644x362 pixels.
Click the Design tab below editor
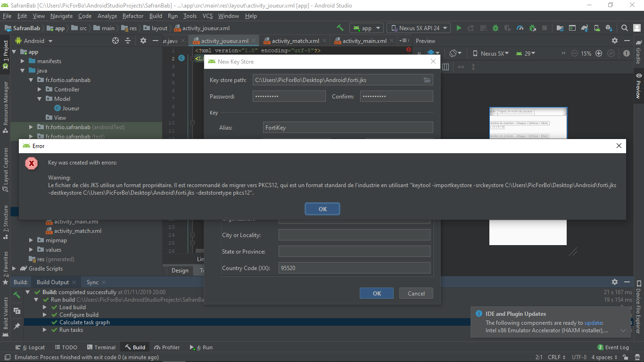[180, 270]
